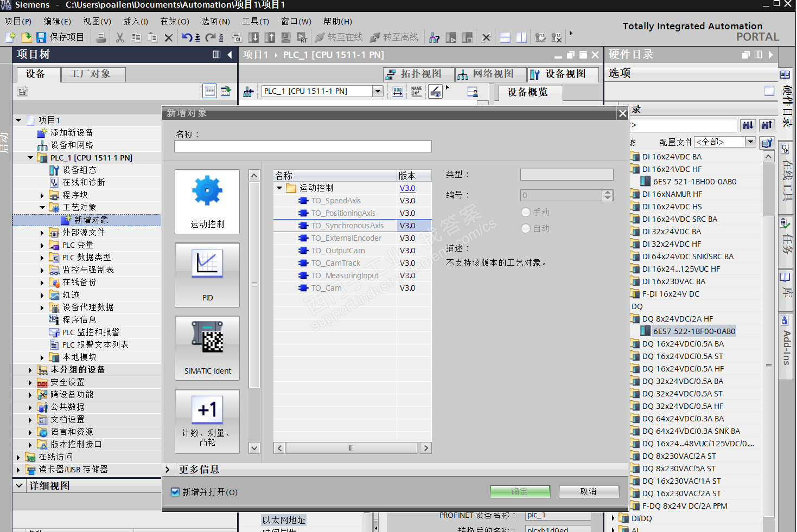Click the hardware catalog vertical scrollbar

[768, 366]
